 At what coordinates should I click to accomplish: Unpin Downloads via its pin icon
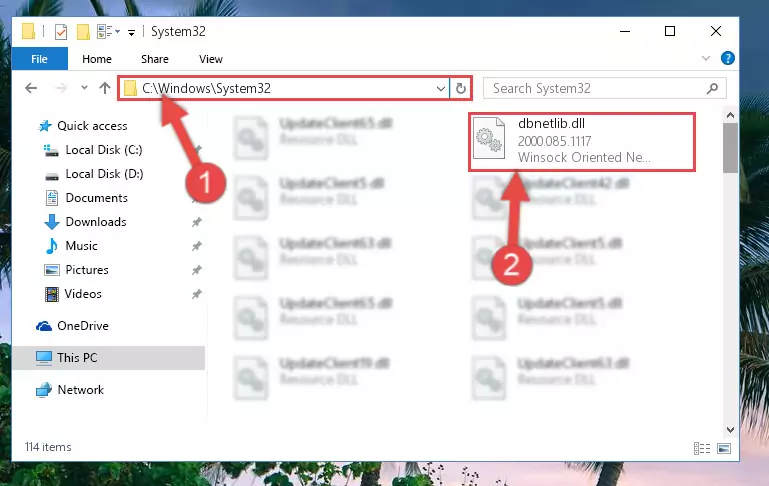(x=197, y=222)
